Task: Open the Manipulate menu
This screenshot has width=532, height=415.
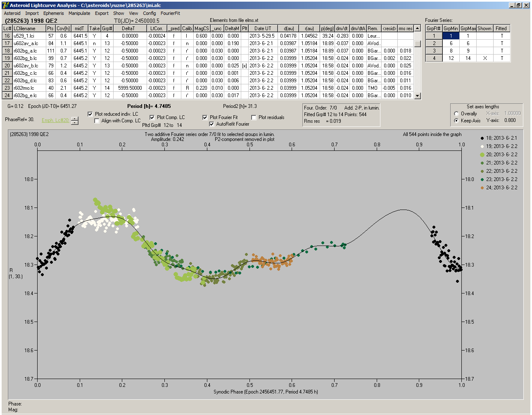Action: tap(79, 13)
